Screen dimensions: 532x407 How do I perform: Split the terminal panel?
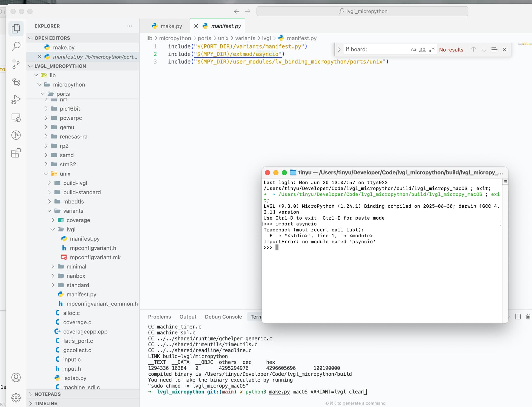(x=518, y=317)
